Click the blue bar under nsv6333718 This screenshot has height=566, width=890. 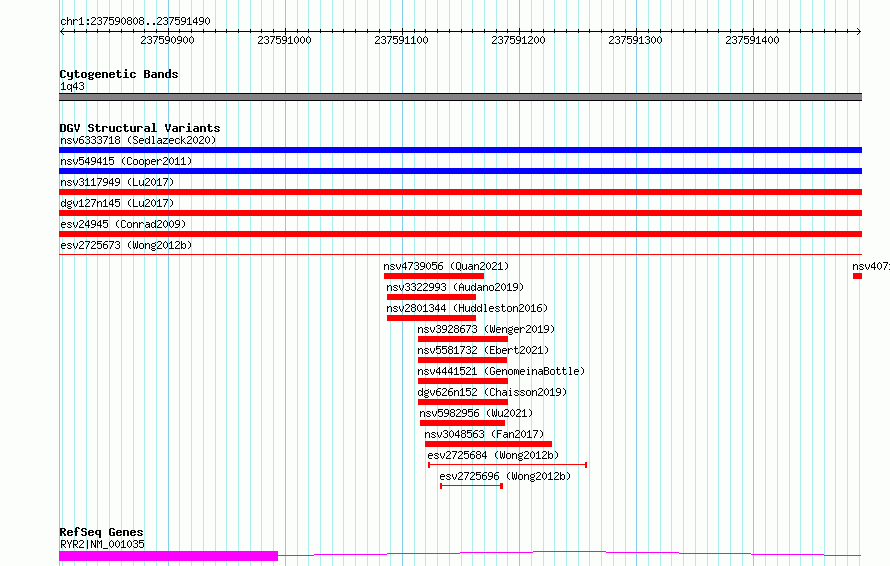[x=460, y=150]
